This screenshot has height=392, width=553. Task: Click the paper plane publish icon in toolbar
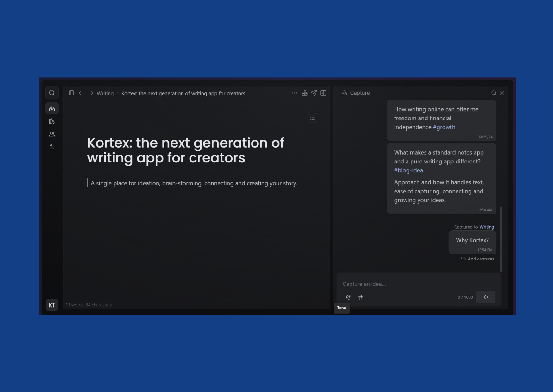(314, 93)
